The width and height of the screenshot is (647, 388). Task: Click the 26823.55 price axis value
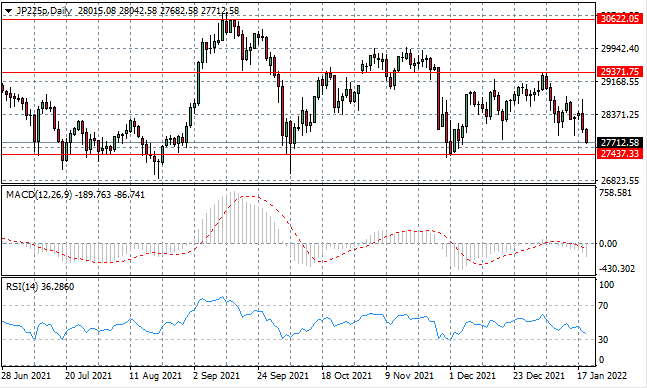click(x=620, y=181)
